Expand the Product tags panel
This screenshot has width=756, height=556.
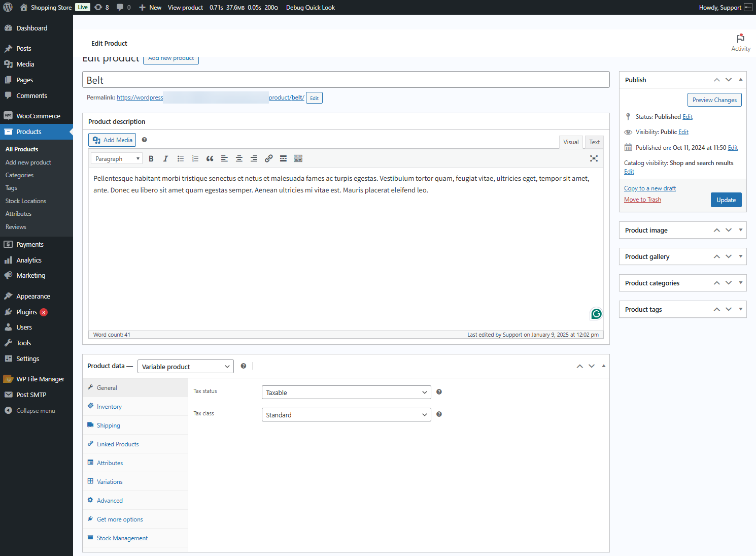(x=741, y=309)
